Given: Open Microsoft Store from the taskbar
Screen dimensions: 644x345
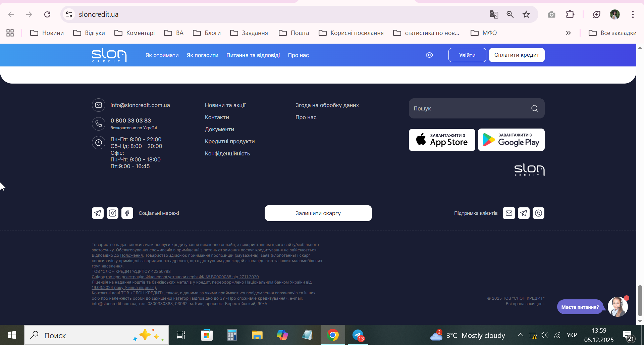Looking at the screenshot, I should (x=207, y=335).
